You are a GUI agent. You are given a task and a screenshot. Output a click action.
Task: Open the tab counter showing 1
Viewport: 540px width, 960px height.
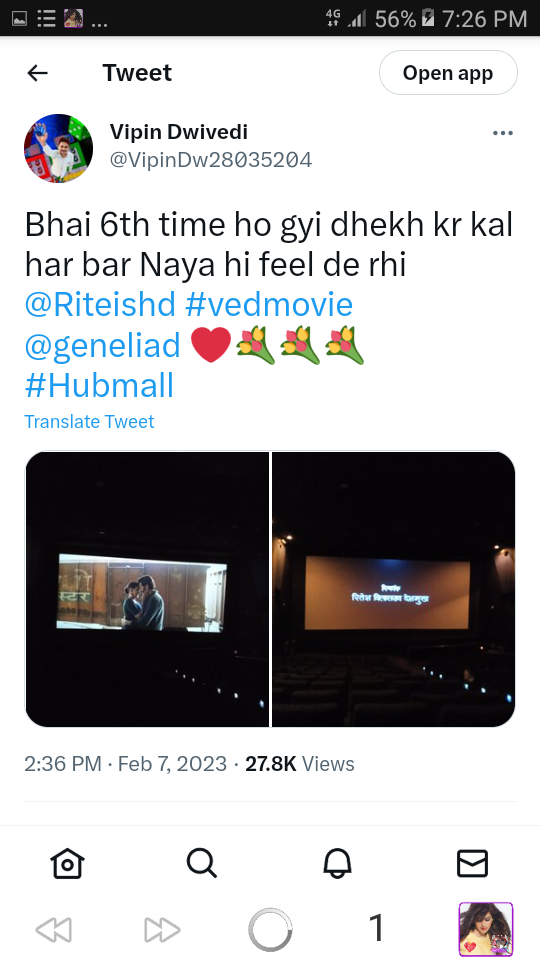(377, 928)
